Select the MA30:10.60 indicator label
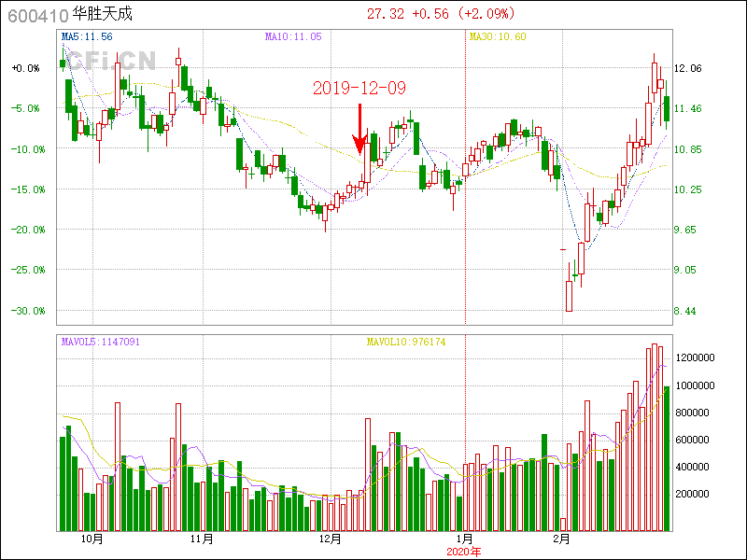Screen dimensions: 747x560 pos(498,36)
